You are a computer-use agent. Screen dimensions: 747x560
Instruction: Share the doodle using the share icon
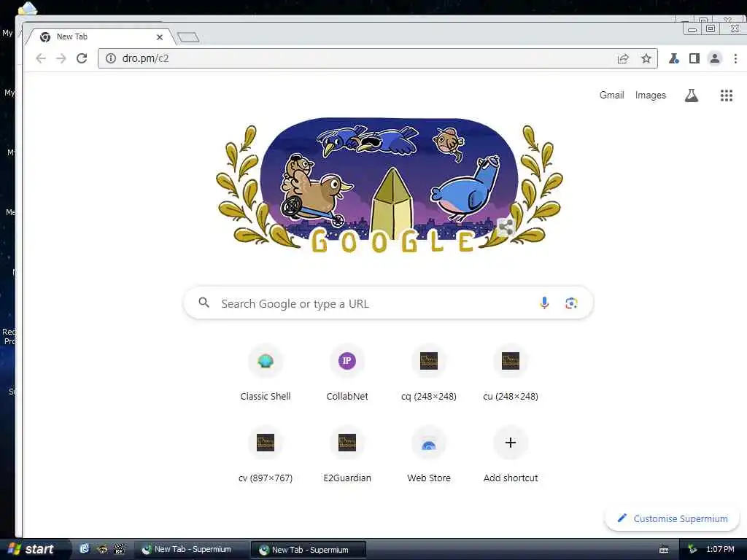(506, 227)
